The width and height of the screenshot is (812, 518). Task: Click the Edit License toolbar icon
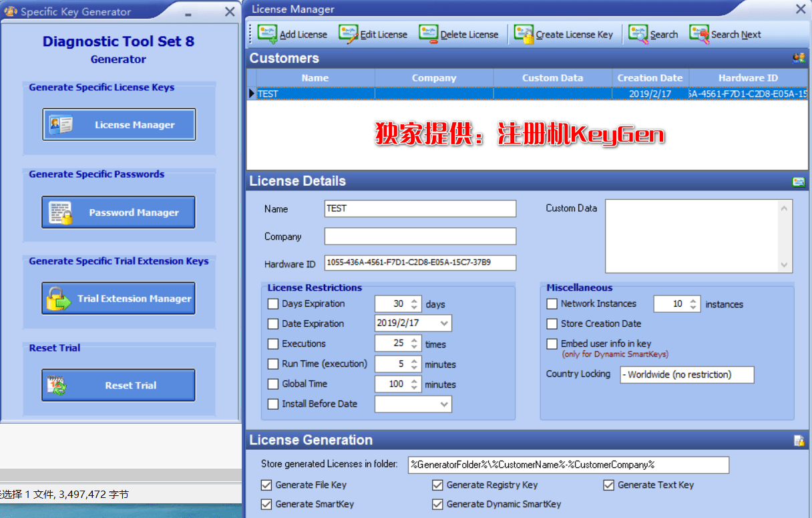(x=349, y=34)
